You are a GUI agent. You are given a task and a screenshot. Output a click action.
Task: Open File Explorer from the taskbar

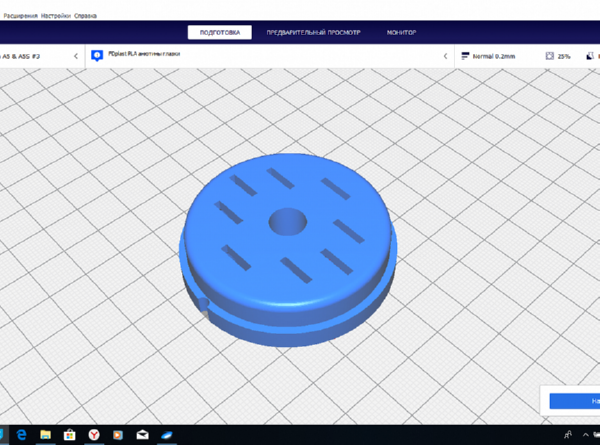[46, 435]
